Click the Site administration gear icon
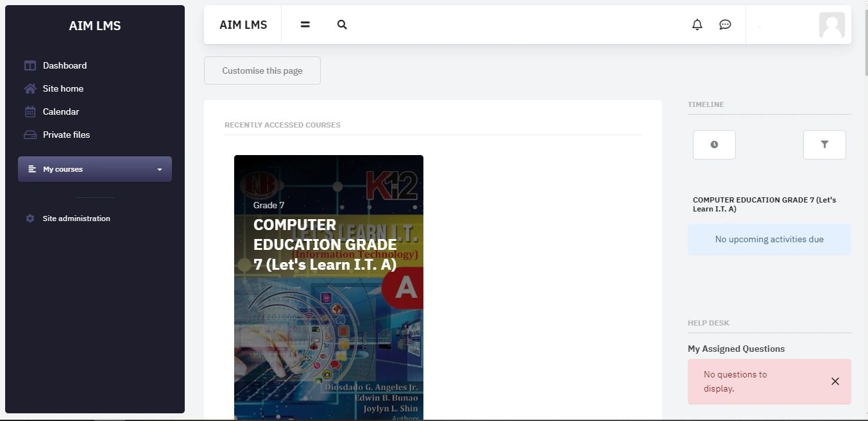The image size is (868, 421). click(x=30, y=219)
